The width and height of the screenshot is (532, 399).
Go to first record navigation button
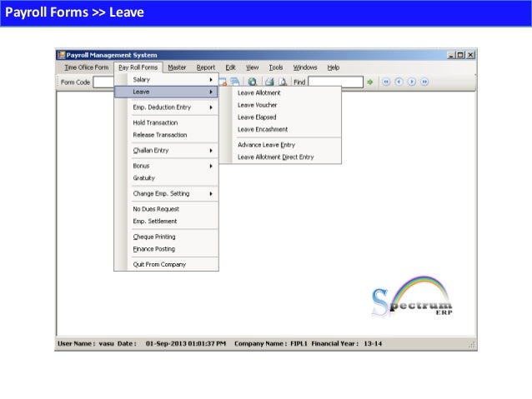(386, 82)
